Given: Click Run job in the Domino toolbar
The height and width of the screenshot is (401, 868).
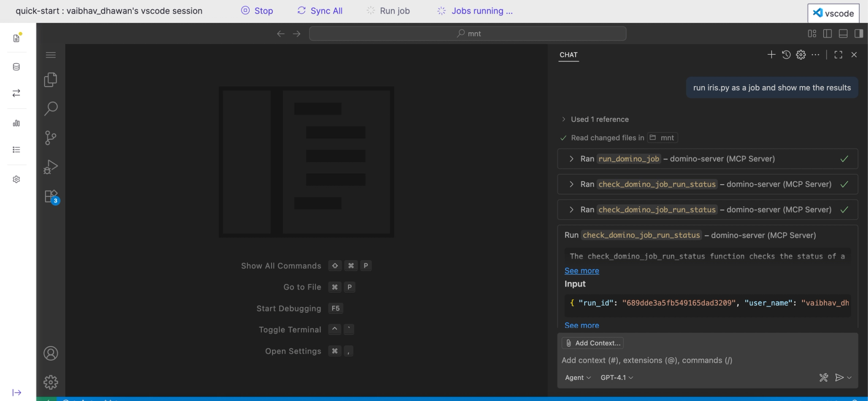Looking at the screenshot, I should pos(388,11).
